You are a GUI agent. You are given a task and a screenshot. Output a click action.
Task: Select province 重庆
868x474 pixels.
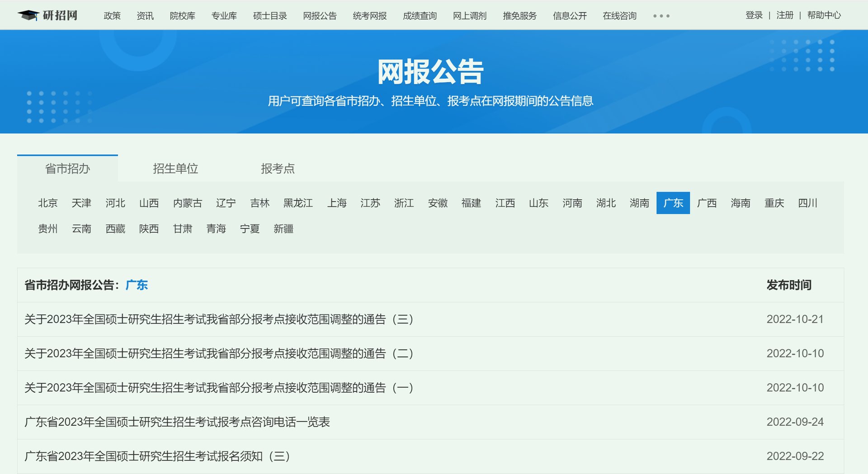[774, 203]
